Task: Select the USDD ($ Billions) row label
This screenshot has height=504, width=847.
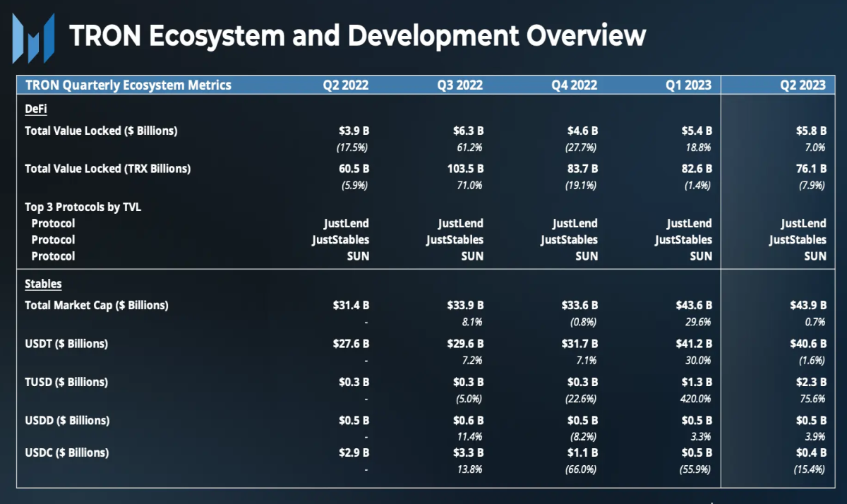Action: click(67, 420)
